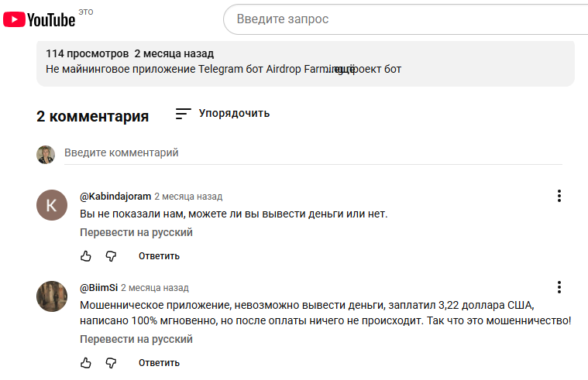
Task: Dislike the comment by @BiimSi
Action: tap(111, 363)
